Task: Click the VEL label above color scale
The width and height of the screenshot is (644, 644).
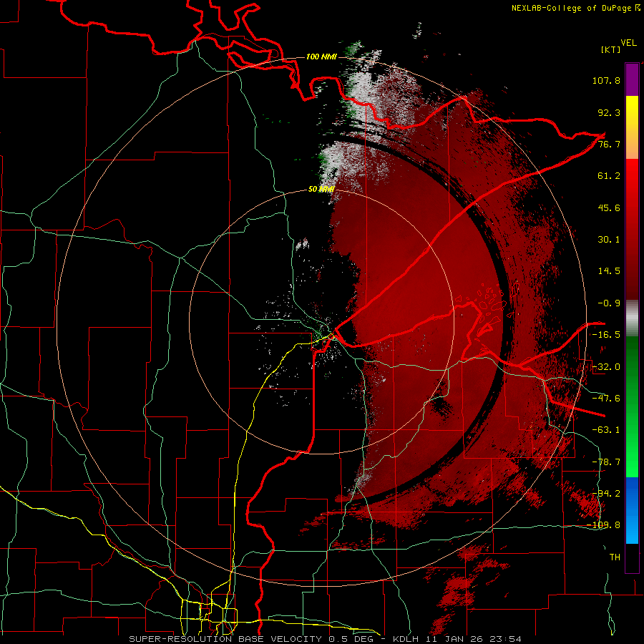Action: 628,43
